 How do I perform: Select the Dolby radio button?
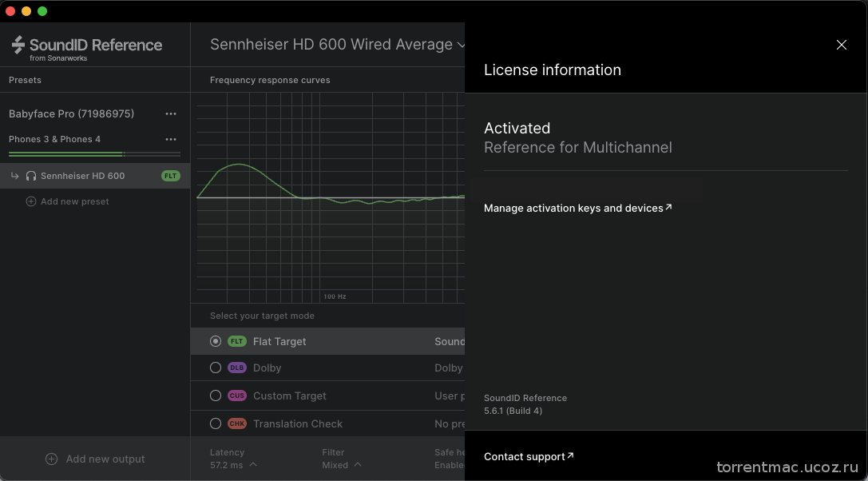216,368
